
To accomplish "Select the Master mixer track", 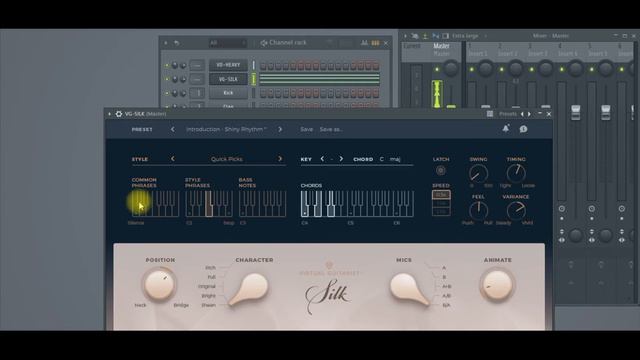I will tap(441, 50).
